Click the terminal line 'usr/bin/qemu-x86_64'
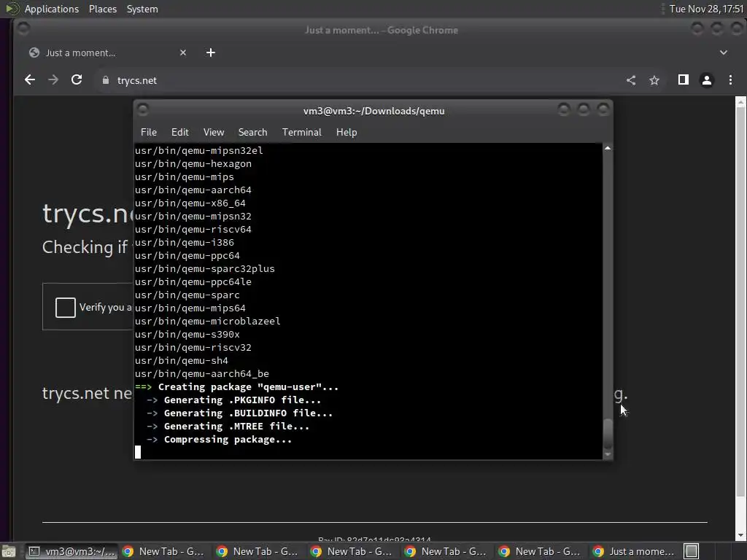 click(x=190, y=203)
